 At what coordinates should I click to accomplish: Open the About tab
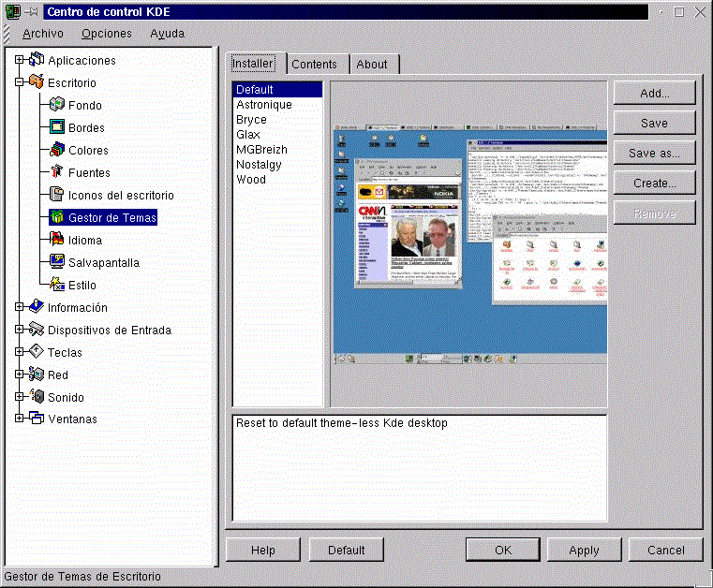click(x=372, y=65)
